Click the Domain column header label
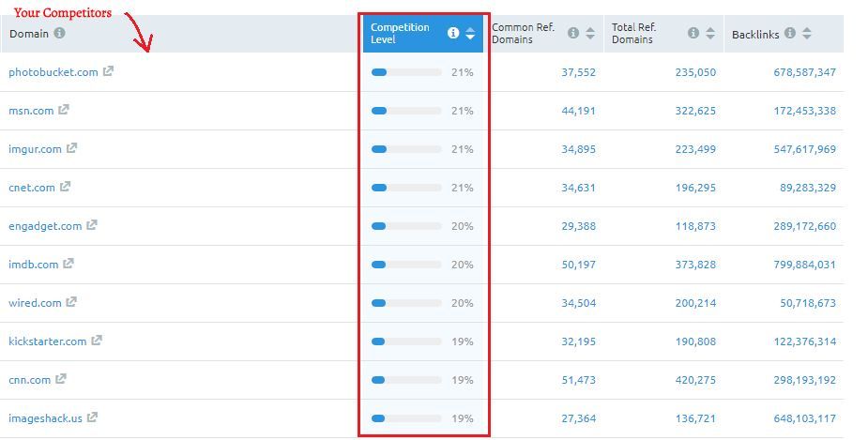 tap(29, 34)
